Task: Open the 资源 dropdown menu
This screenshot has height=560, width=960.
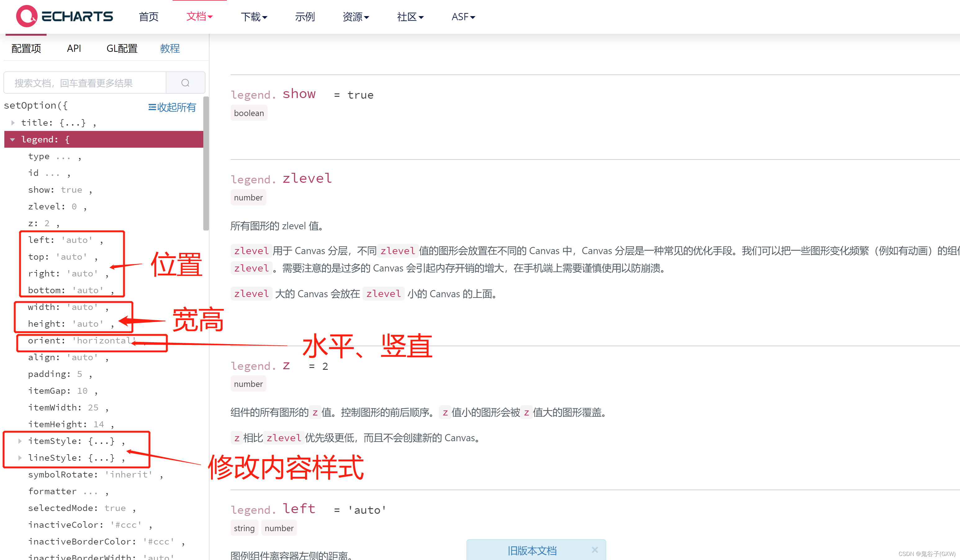Action: click(356, 17)
